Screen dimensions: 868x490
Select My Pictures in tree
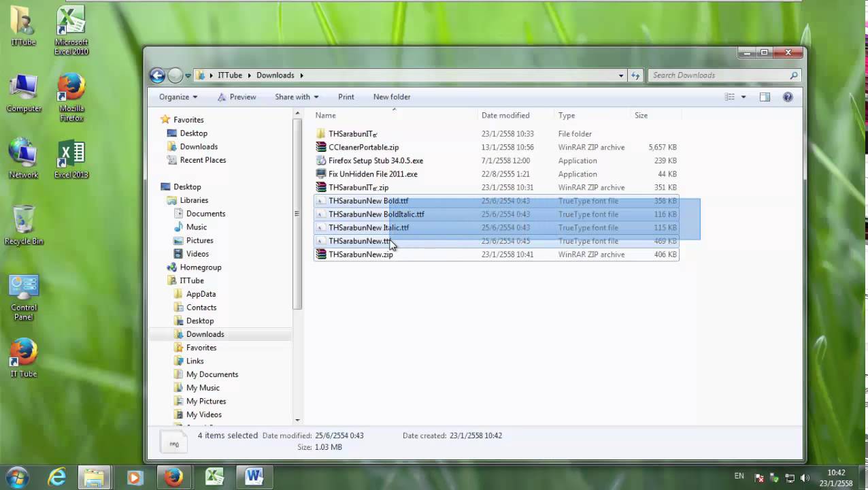206,402
